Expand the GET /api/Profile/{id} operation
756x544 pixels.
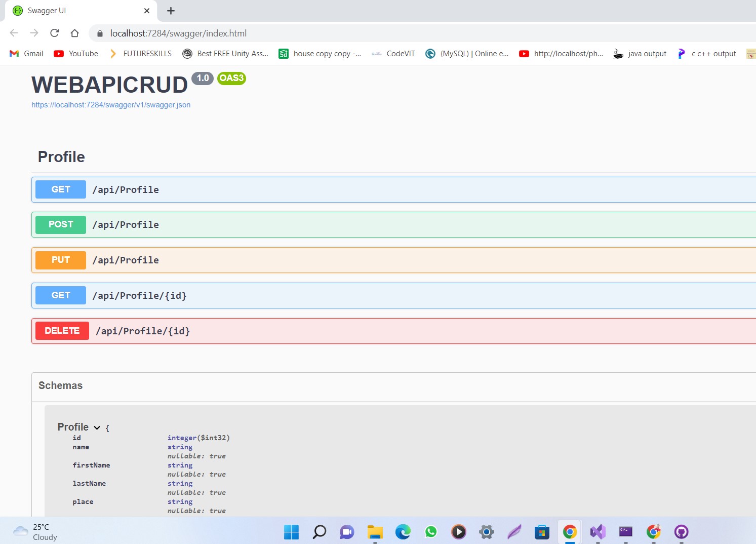pos(393,295)
